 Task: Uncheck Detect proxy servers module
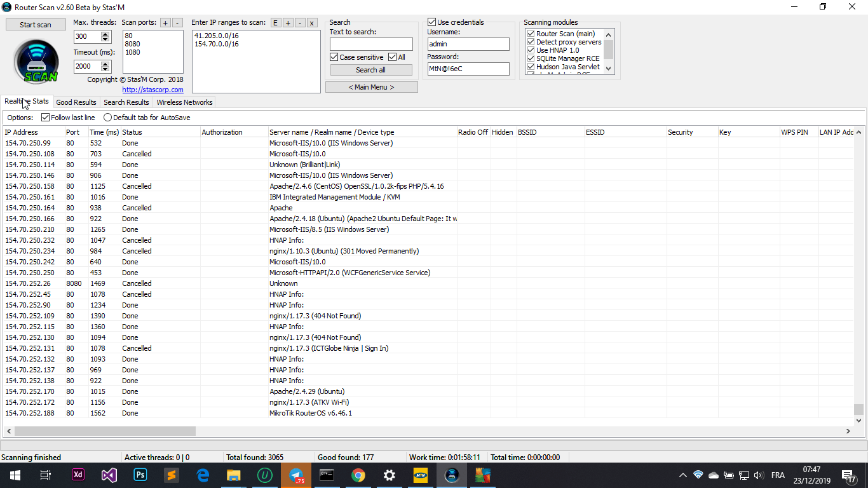[531, 42]
